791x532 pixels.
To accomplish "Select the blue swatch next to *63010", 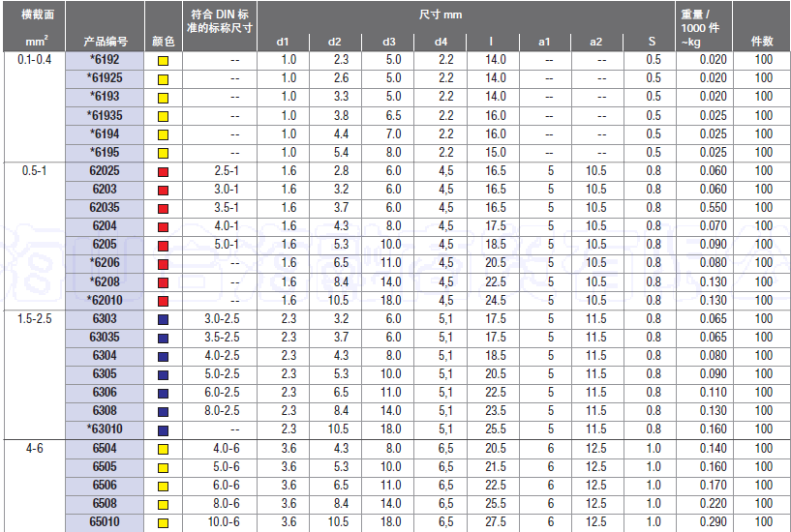I will [x=163, y=430].
